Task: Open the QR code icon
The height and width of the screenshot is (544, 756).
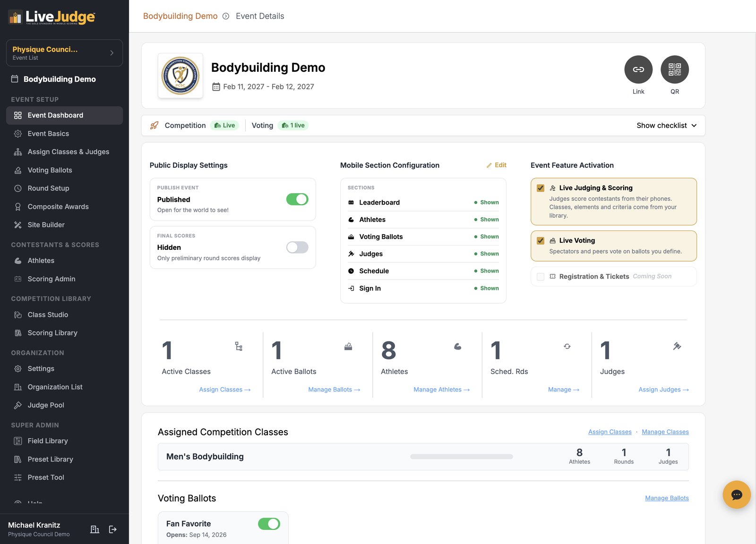Action: point(675,69)
